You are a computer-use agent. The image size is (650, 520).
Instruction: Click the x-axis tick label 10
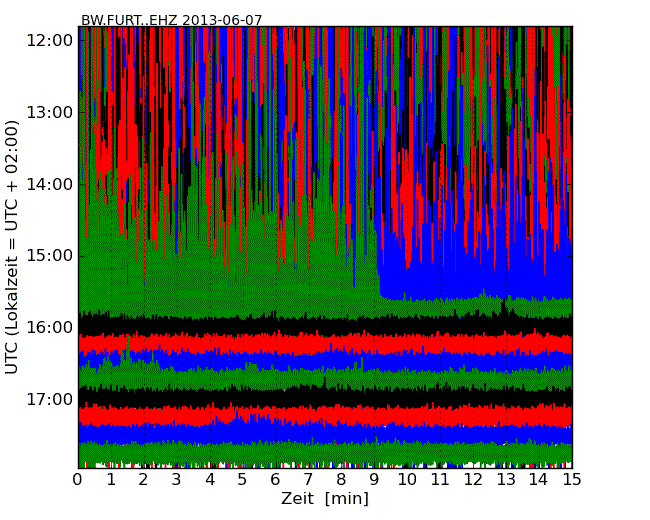tap(407, 480)
